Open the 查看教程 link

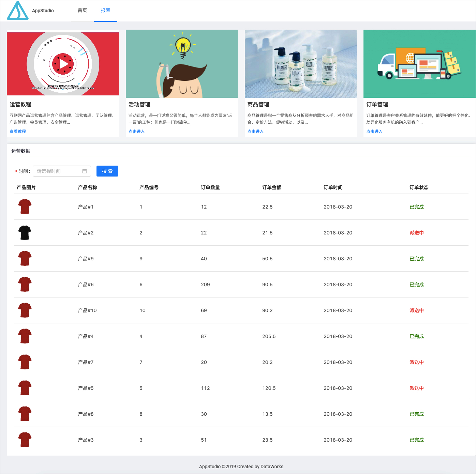point(18,132)
